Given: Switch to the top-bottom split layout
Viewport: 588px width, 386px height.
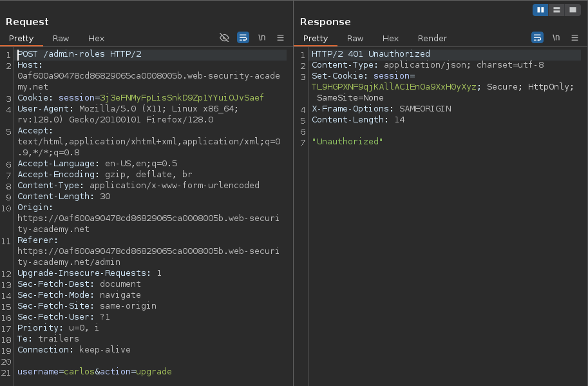Looking at the screenshot, I should click(556, 10).
